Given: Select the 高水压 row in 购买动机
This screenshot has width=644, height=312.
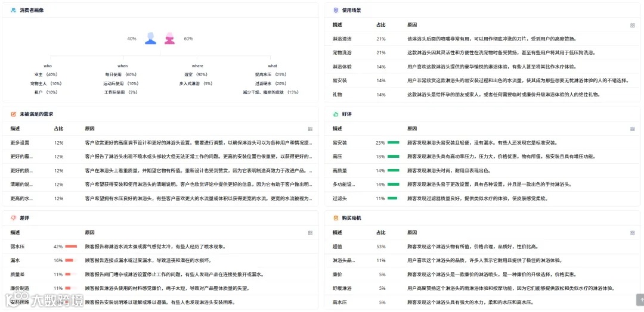Looking at the screenshot, I should tap(482, 302).
